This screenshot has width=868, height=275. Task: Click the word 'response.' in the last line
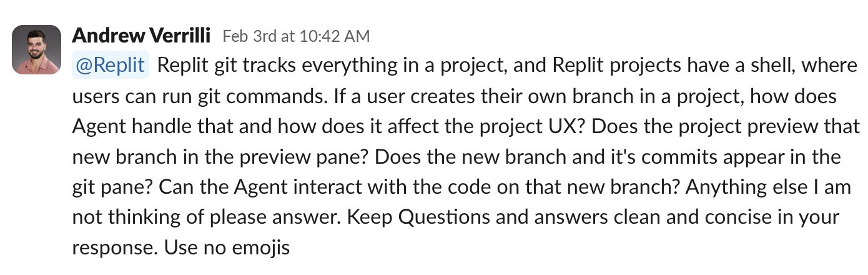click(x=116, y=248)
